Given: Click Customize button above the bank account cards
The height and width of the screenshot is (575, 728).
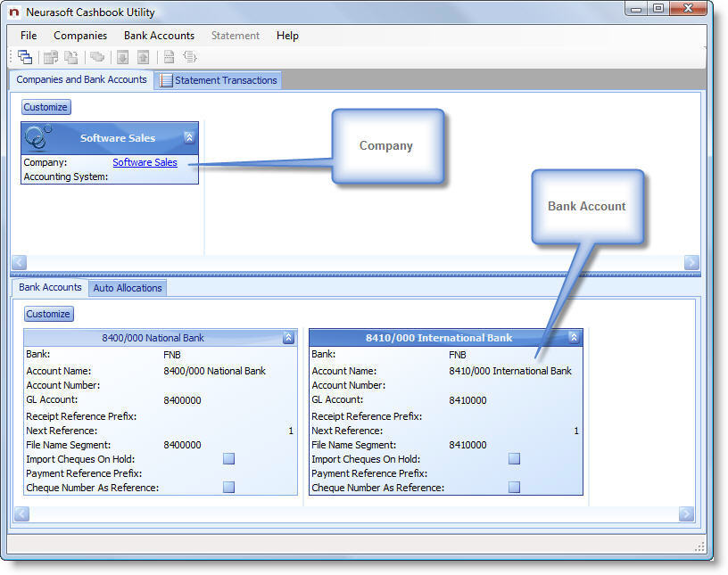Looking at the screenshot, I should pyautogui.click(x=48, y=314).
